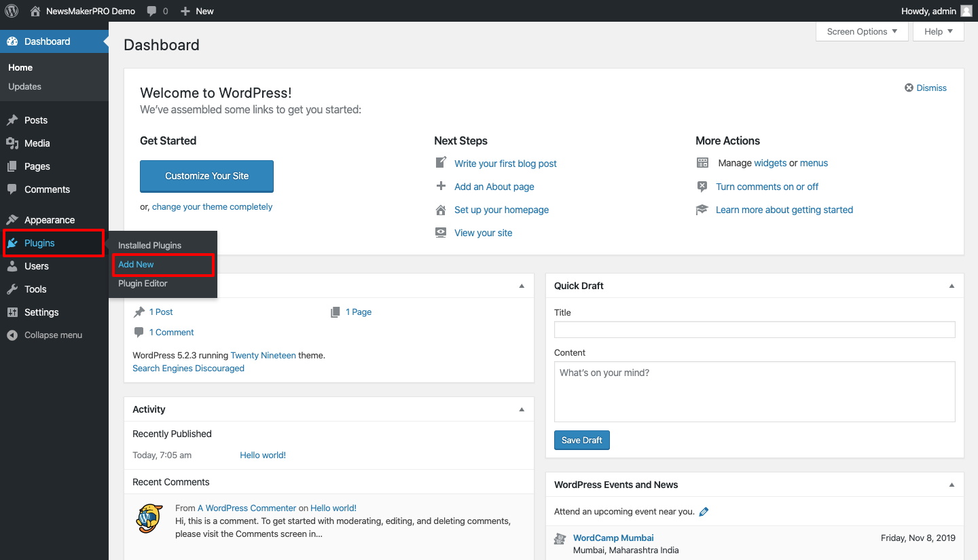The height and width of the screenshot is (560, 978).
Task: Click the Tools wrench icon
Action: click(x=12, y=289)
